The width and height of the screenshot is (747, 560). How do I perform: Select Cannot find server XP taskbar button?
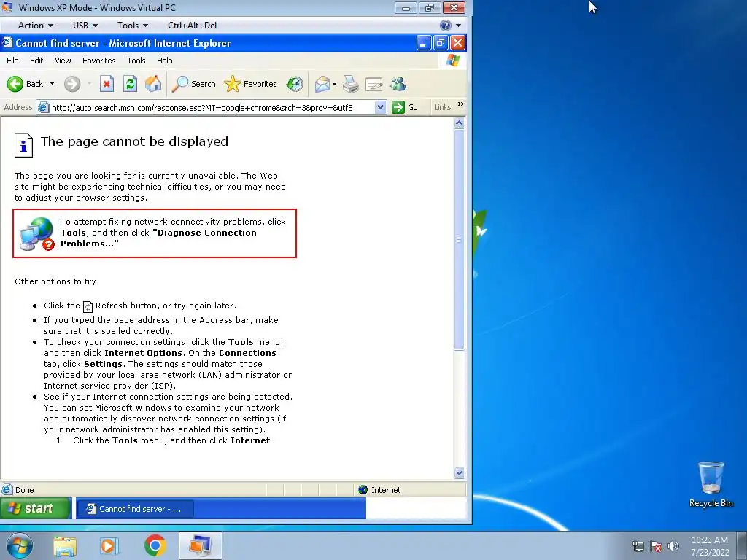135,509
